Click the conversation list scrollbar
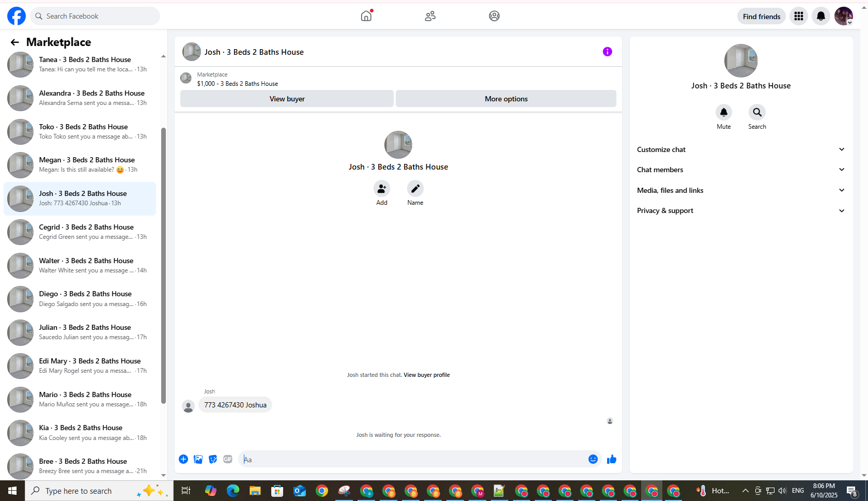 click(164, 265)
